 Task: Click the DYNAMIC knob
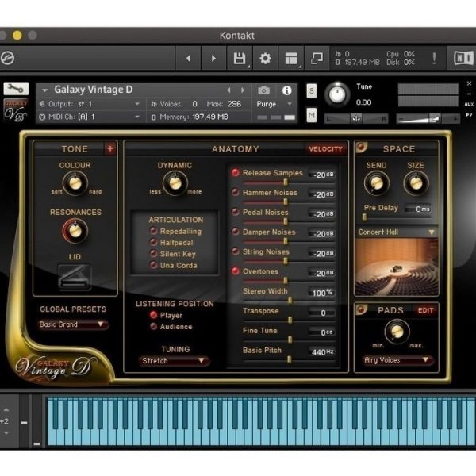tap(175, 183)
